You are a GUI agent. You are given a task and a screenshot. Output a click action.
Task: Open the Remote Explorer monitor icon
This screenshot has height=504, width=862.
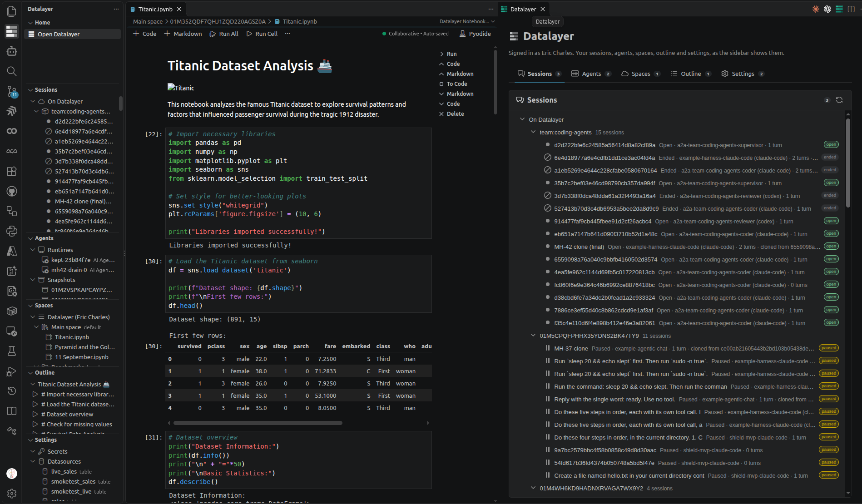(12, 331)
